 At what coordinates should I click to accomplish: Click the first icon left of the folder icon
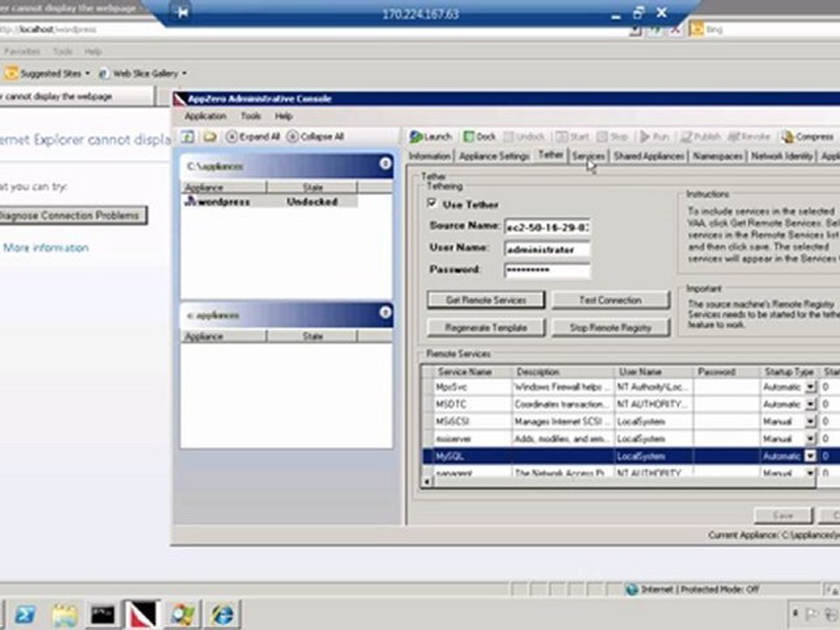click(187, 136)
